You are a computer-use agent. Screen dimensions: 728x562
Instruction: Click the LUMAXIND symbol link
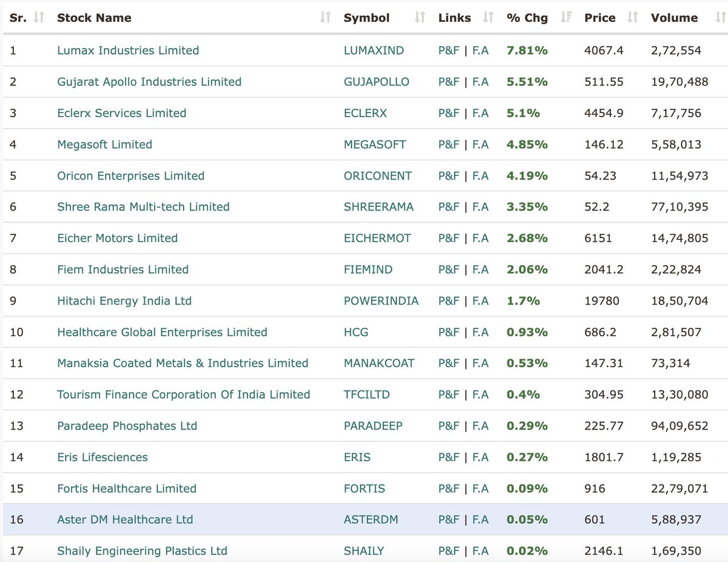(x=374, y=50)
